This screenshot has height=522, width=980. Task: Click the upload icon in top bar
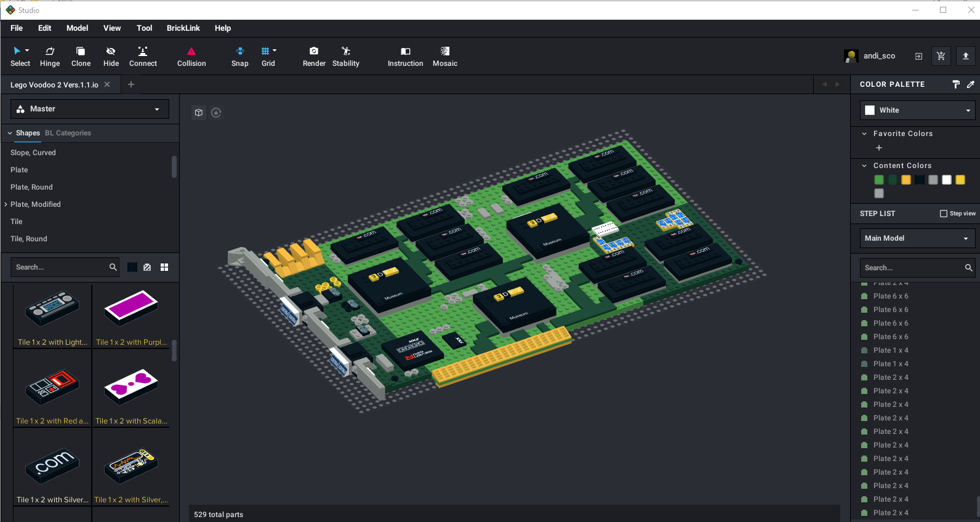pyautogui.click(x=966, y=56)
